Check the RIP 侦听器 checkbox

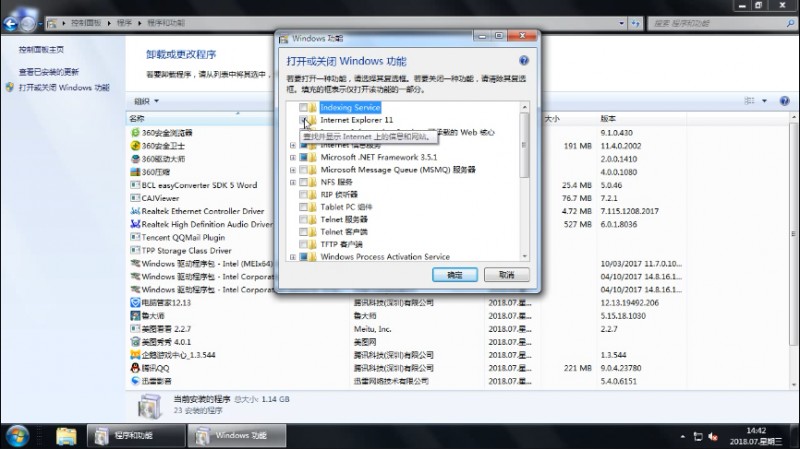tap(303, 195)
